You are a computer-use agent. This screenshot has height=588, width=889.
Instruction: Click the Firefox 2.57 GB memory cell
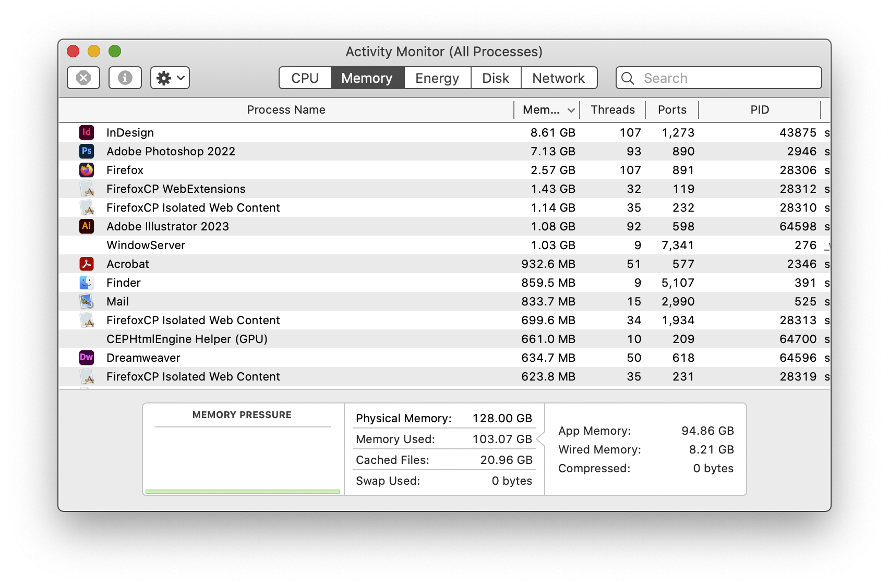coord(553,170)
